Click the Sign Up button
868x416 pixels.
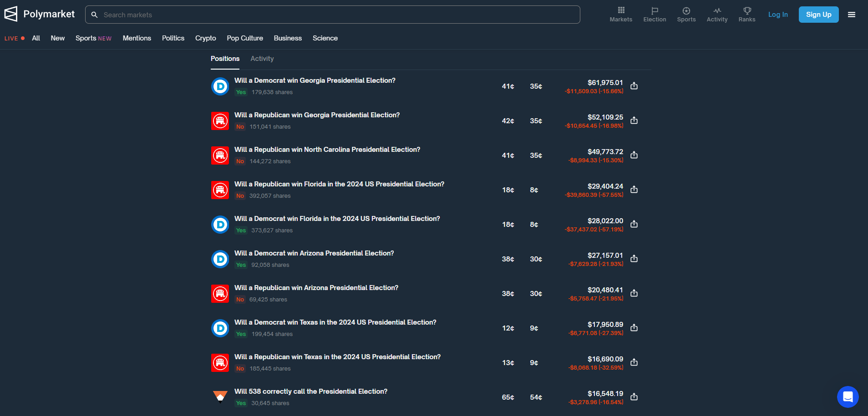coord(819,15)
